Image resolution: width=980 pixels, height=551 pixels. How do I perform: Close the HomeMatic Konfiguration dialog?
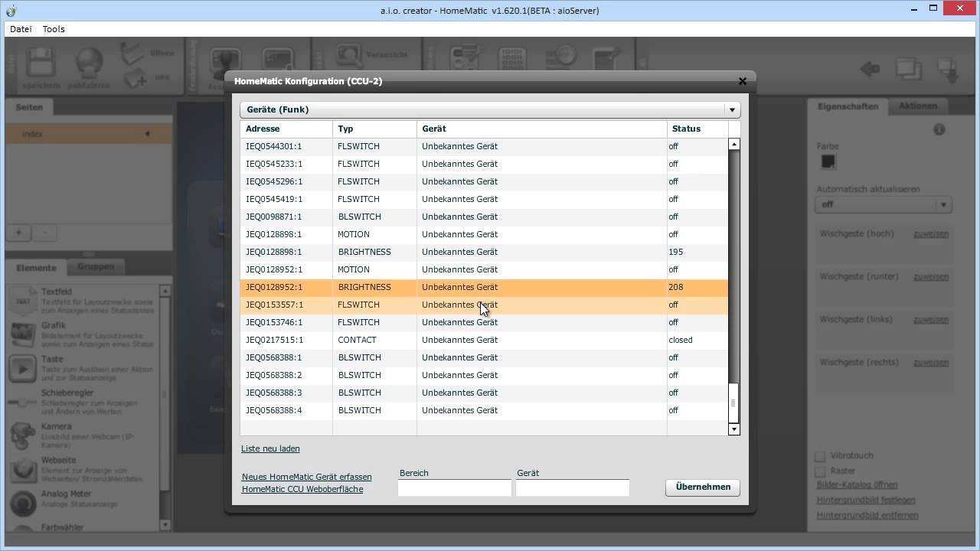tap(742, 81)
